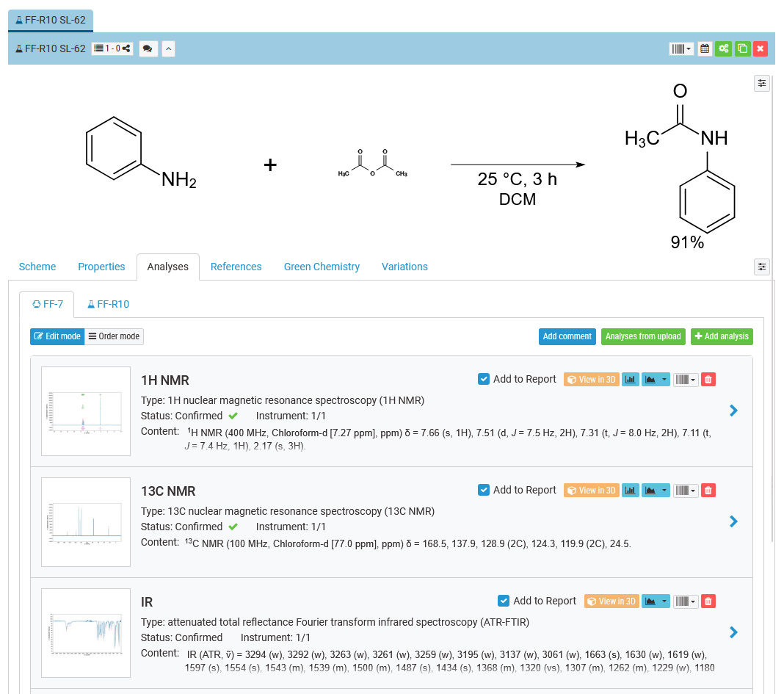Open the 1H NMR spectrum thumbnail
Image resolution: width=784 pixels, height=694 pixels.
[x=85, y=411]
